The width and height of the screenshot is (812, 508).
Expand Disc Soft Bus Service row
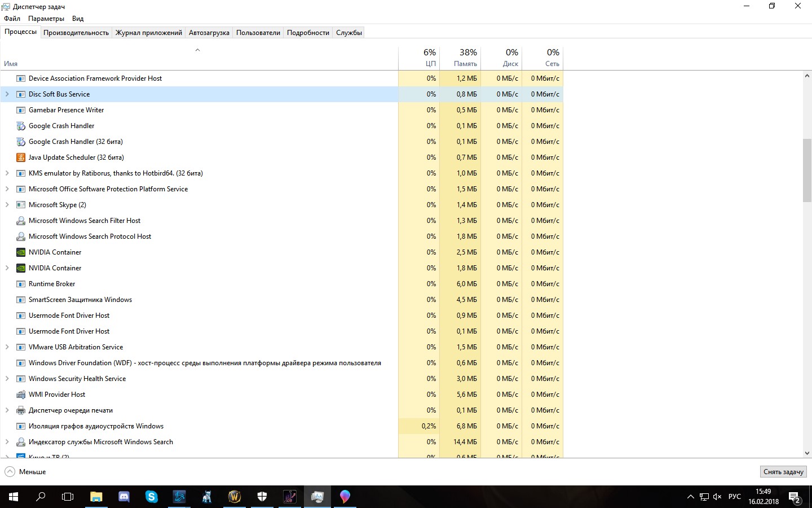7,94
